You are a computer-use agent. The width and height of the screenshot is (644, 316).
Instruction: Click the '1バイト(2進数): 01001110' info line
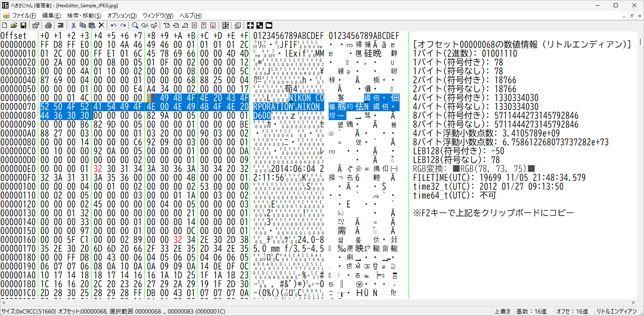tap(465, 54)
